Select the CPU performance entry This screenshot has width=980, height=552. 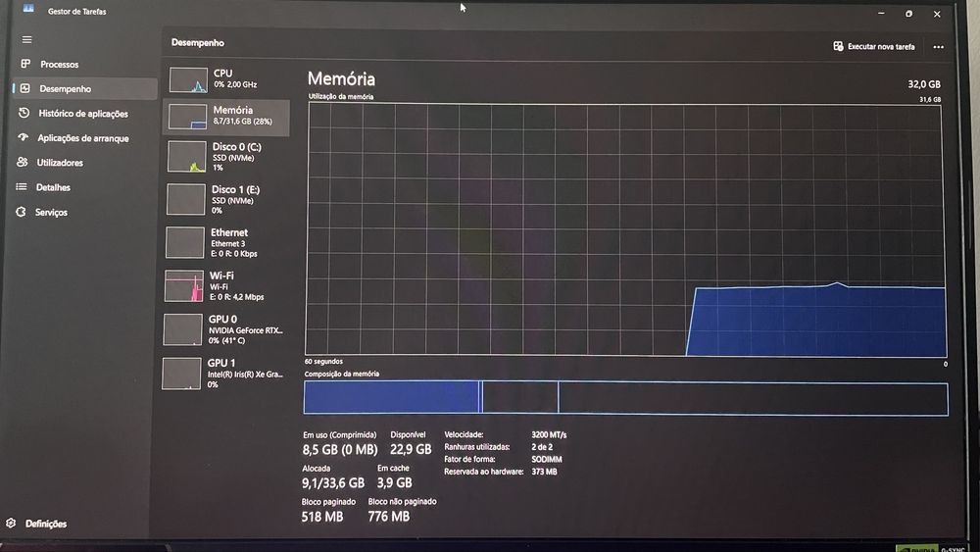[x=227, y=79]
